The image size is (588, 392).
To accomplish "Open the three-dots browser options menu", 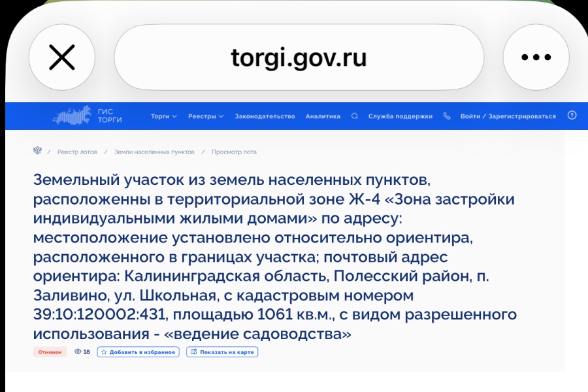I will pyautogui.click(x=536, y=57).
